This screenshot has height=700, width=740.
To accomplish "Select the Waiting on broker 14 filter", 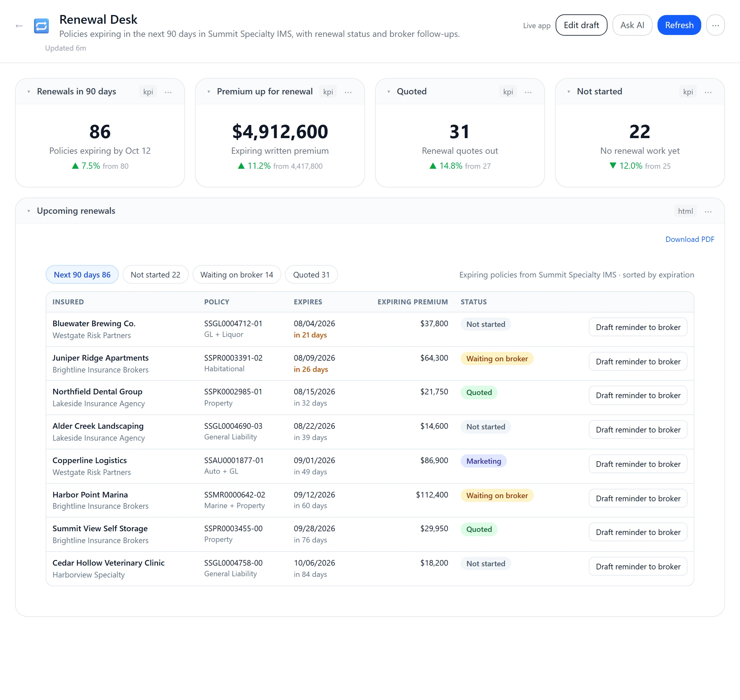I will click(x=237, y=275).
